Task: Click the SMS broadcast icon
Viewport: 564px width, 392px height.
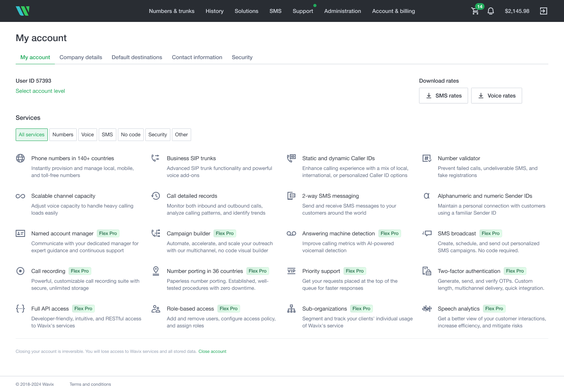Action: [x=427, y=233]
